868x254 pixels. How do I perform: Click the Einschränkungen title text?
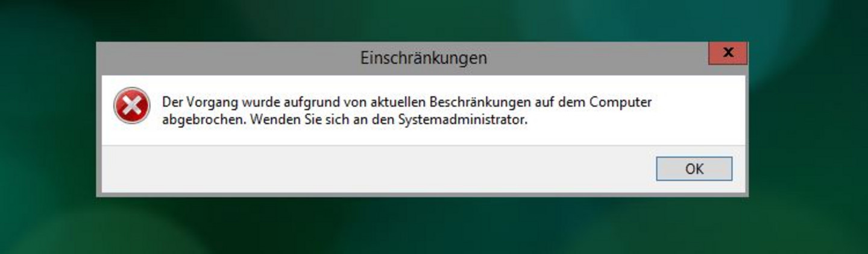coord(424,58)
